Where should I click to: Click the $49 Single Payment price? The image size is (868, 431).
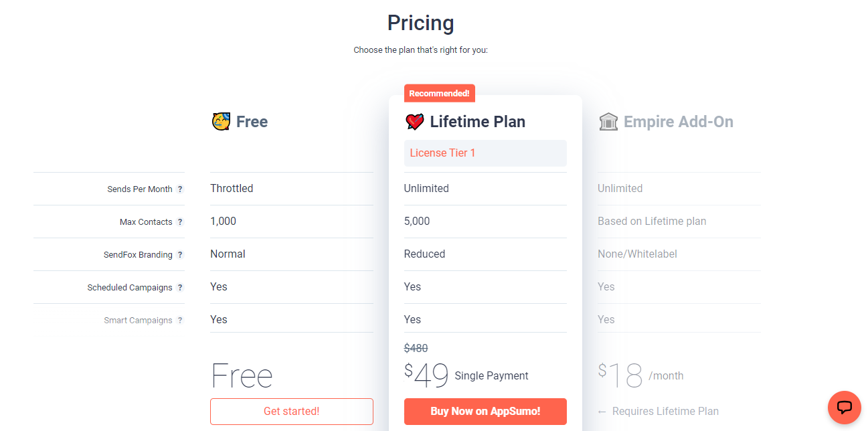pyautogui.click(x=466, y=375)
